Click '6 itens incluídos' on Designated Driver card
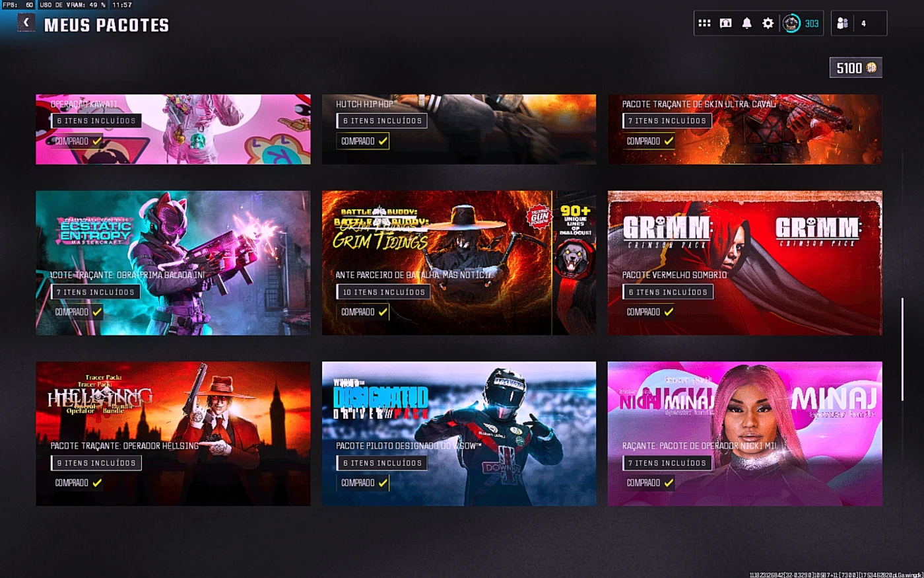 coord(382,463)
